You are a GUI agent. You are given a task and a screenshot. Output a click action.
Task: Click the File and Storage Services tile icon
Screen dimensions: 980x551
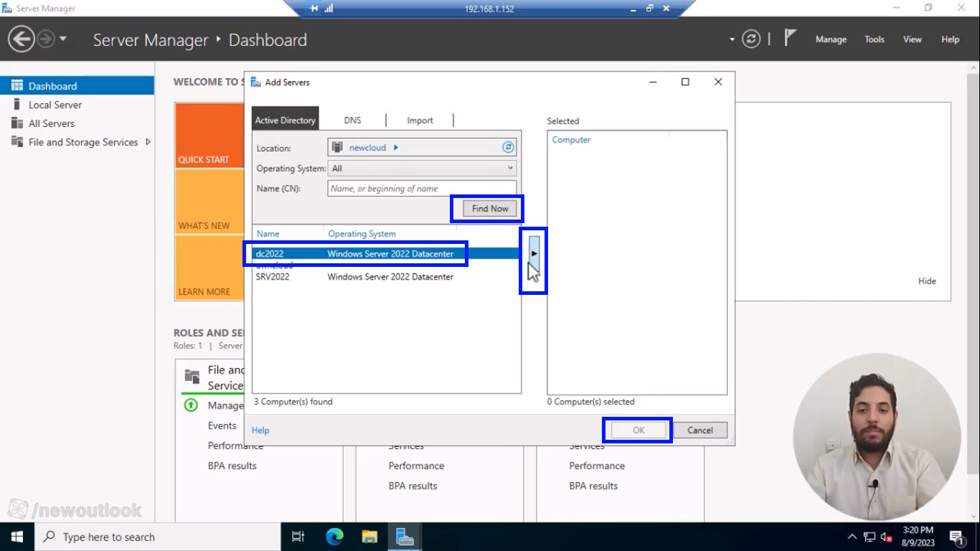click(192, 376)
